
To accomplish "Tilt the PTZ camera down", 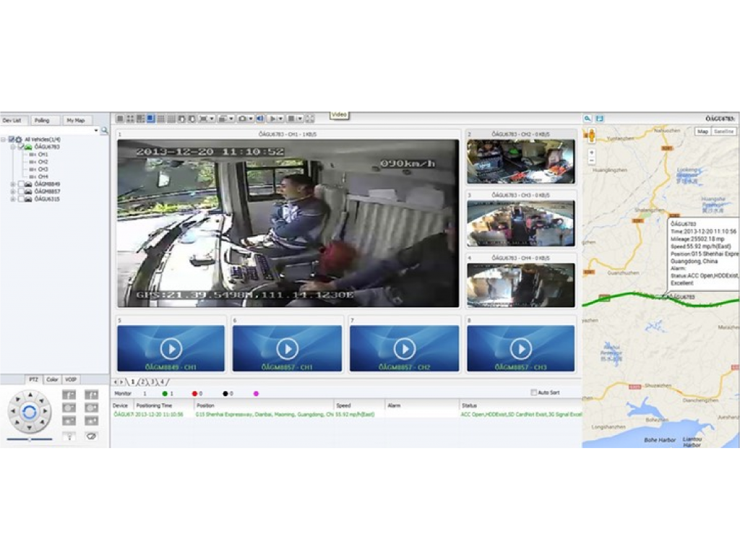I will click(x=30, y=428).
